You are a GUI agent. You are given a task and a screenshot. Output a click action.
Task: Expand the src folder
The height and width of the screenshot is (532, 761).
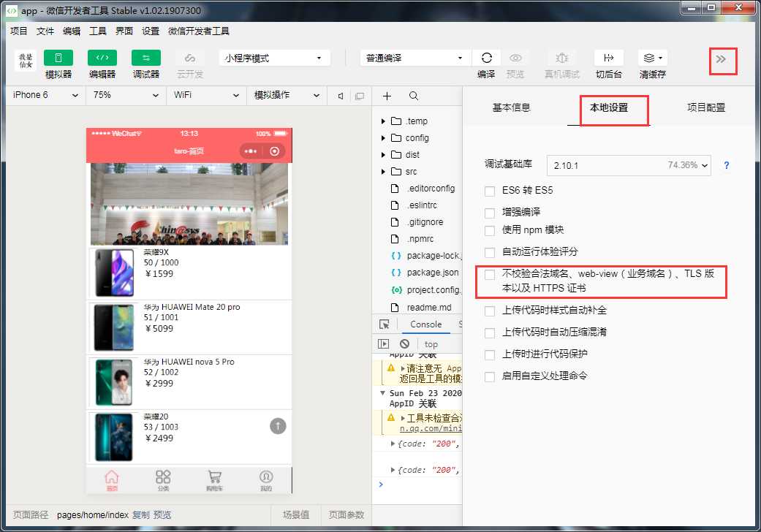point(383,172)
